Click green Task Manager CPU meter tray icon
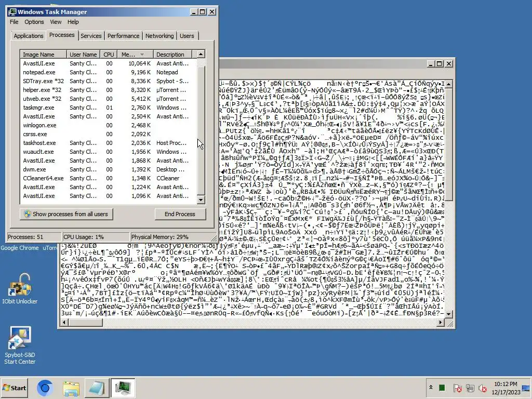The height and width of the screenshot is (399, 532). (442, 388)
